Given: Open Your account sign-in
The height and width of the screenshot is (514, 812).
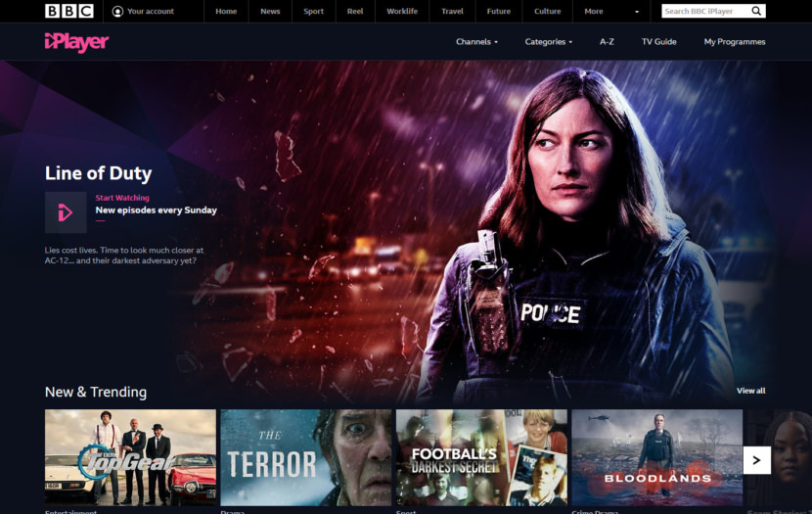Looking at the screenshot, I should click(144, 11).
